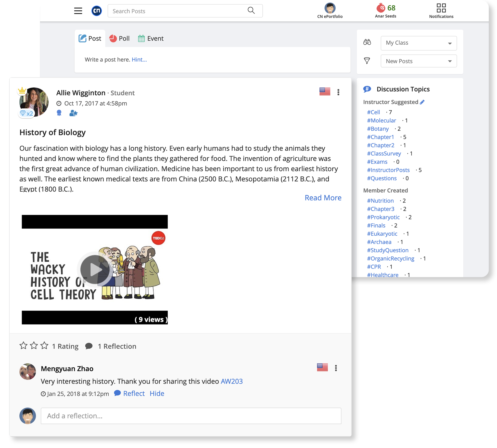Open the #Molecular topic
497x448 pixels.
click(x=381, y=120)
